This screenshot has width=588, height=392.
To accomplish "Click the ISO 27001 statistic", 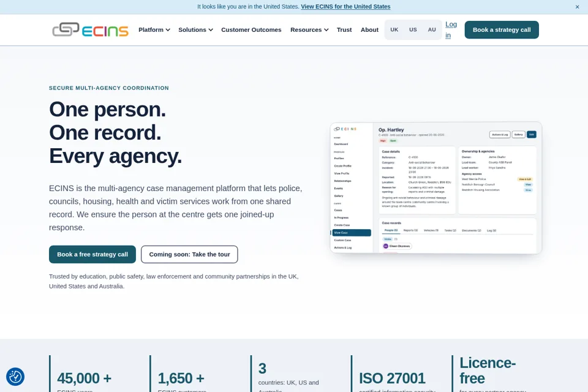I will tap(392, 378).
